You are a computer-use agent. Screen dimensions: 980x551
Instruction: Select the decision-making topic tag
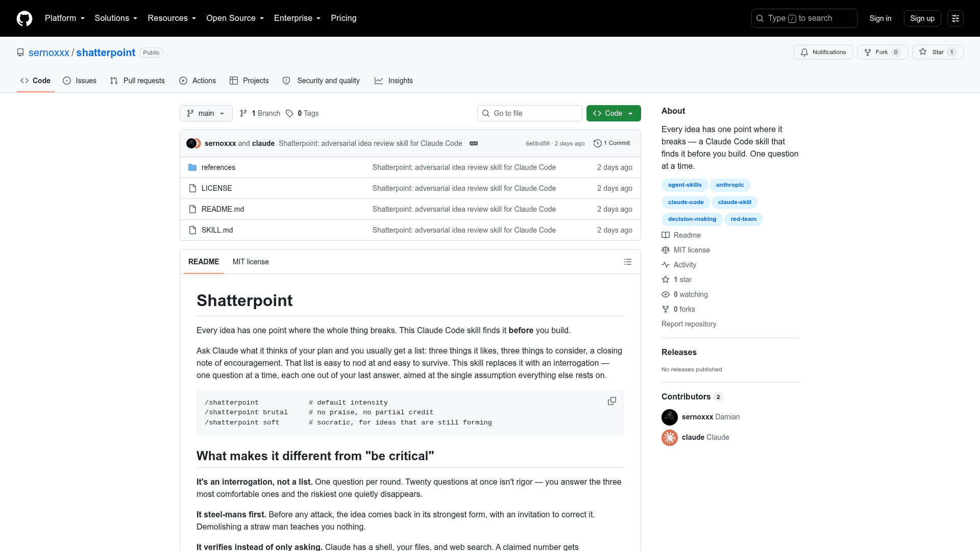(692, 219)
